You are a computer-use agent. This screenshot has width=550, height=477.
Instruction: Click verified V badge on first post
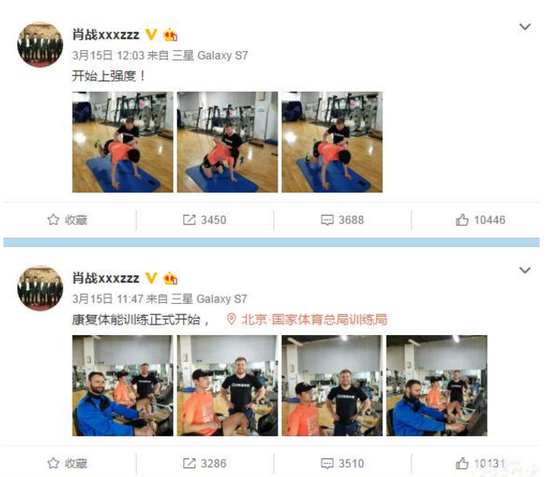[151, 34]
